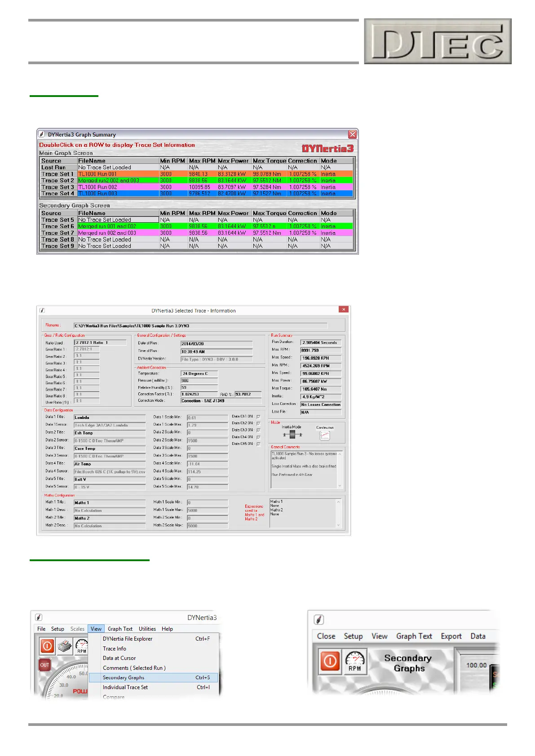Click the Max Torque 105.6407 Nm field
The image size is (535, 756).
point(321,389)
